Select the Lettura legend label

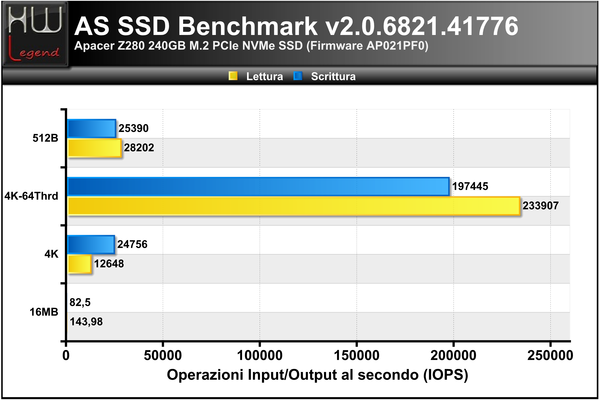point(264,76)
